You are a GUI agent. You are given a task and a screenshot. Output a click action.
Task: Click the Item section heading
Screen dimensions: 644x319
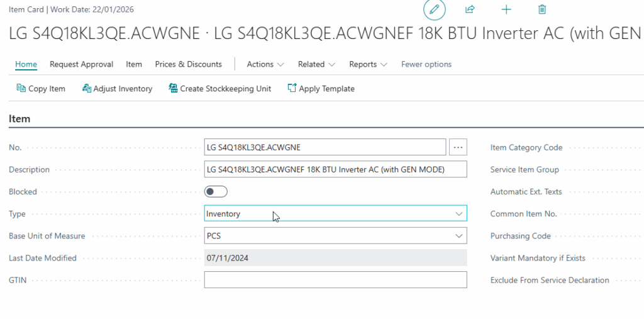pos(19,119)
